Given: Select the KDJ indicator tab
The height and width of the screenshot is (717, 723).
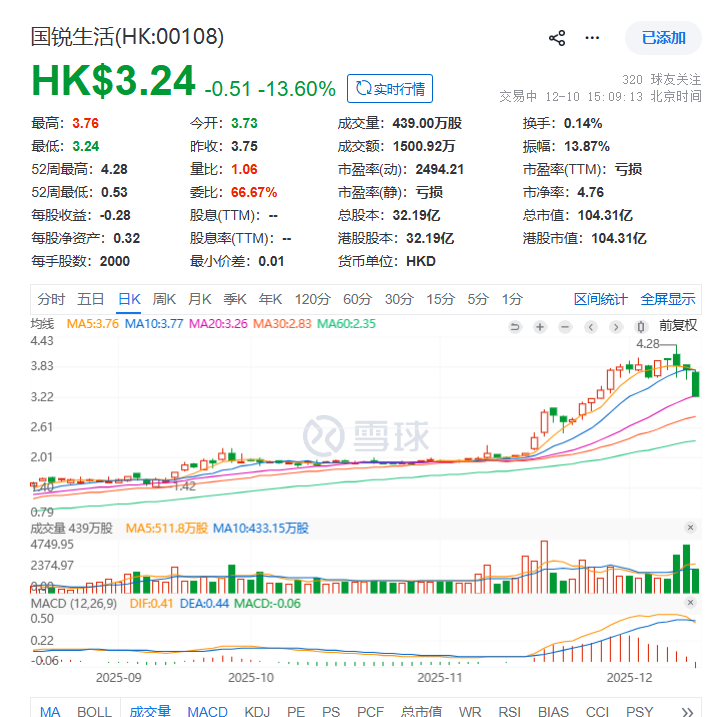Looking at the screenshot, I should click(257, 711).
